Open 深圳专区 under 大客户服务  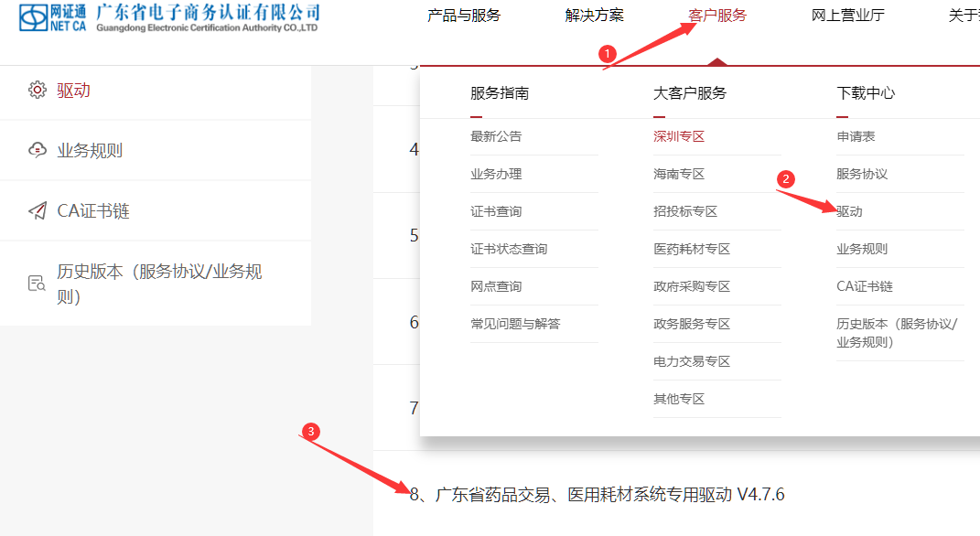(x=679, y=136)
